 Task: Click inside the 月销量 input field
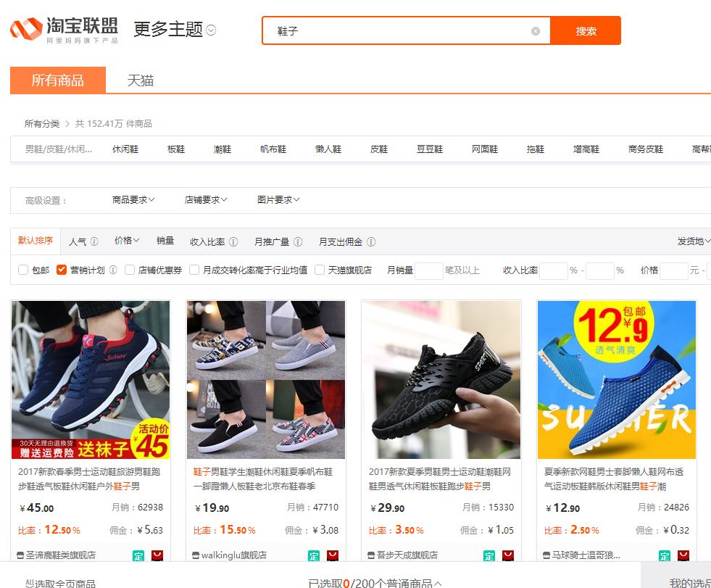tap(429, 270)
